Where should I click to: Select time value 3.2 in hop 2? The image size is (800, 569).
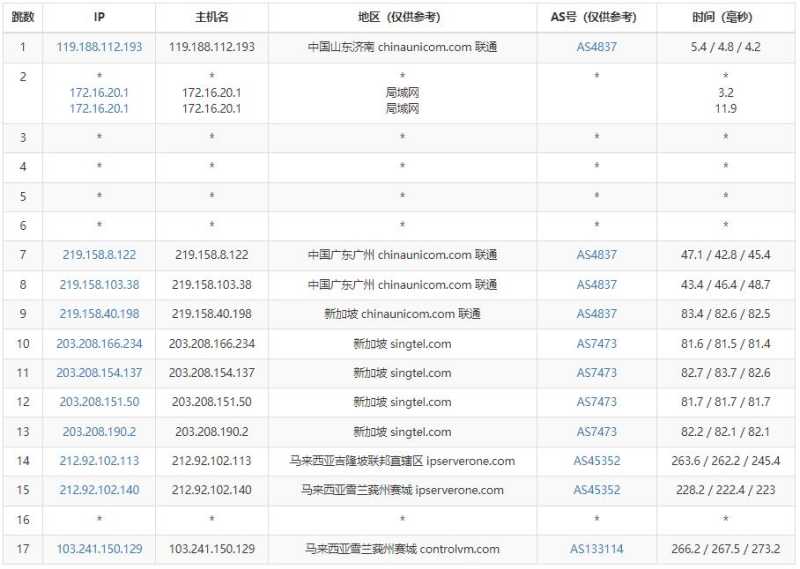726,93
